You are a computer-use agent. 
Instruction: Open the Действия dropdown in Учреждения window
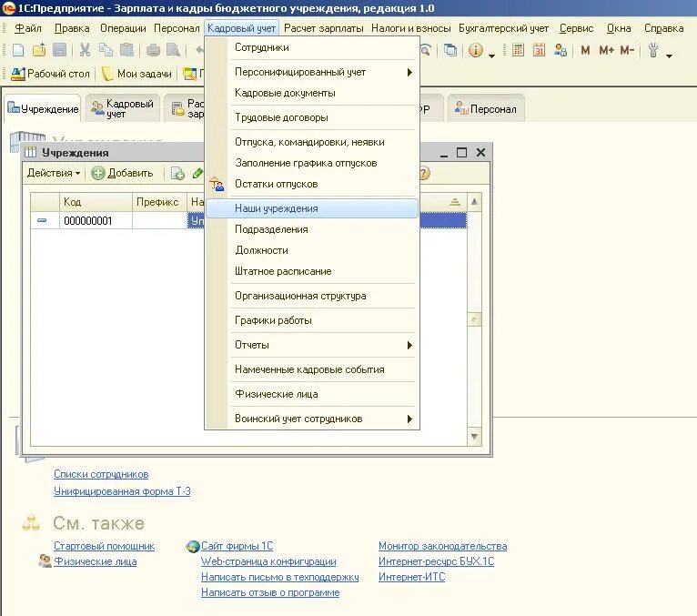pos(54,173)
